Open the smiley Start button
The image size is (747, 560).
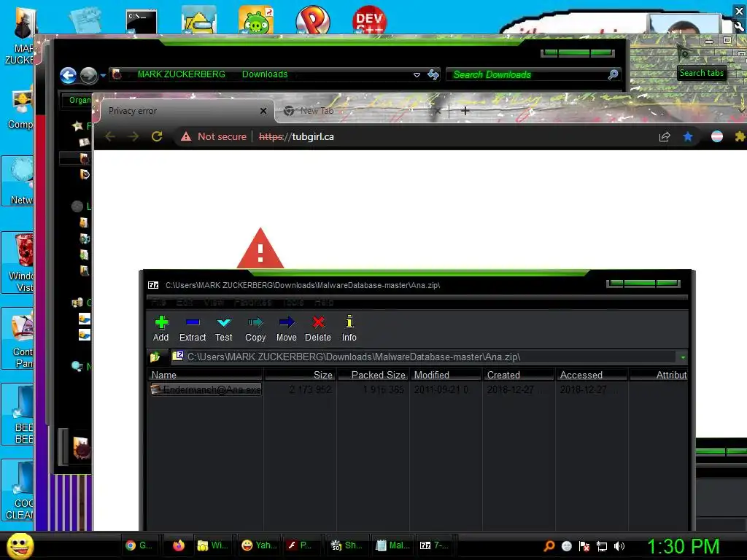click(x=20, y=546)
